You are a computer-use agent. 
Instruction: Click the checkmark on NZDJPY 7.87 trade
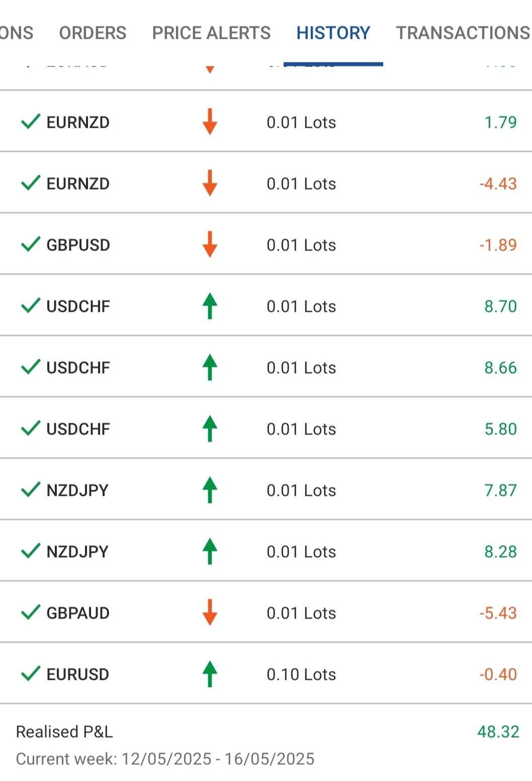pyautogui.click(x=31, y=490)
